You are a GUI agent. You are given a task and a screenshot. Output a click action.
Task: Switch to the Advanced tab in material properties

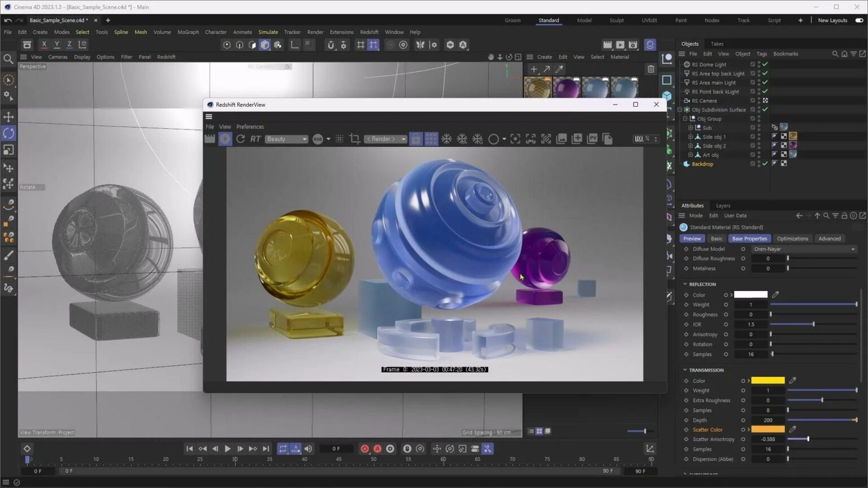click(829, 238)
